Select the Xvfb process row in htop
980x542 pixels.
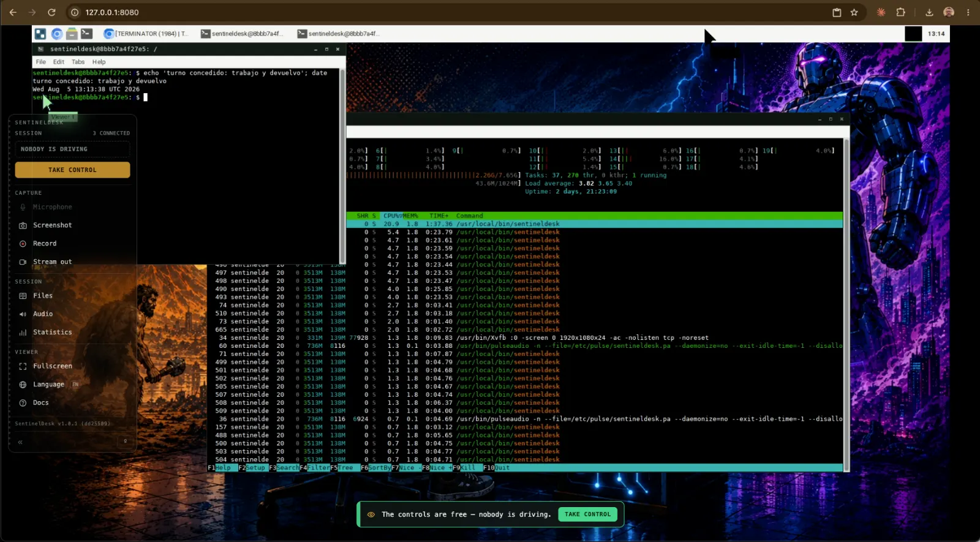(x=525, y=337)
